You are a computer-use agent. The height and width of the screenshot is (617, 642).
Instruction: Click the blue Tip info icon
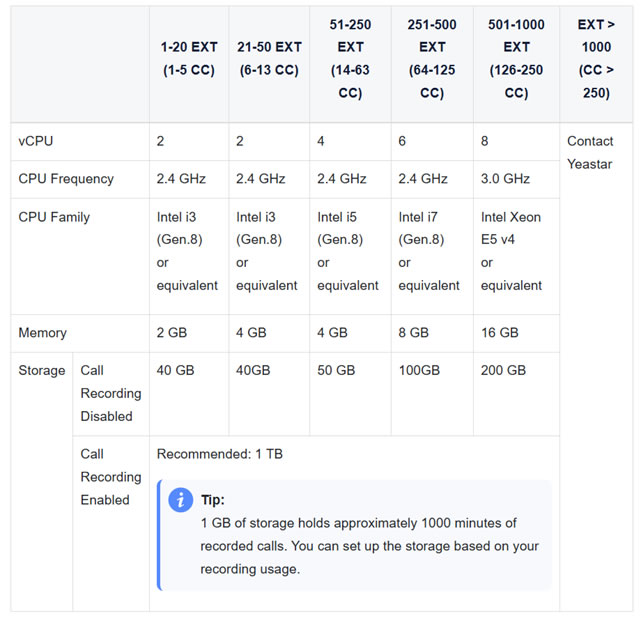pos(180,500)
